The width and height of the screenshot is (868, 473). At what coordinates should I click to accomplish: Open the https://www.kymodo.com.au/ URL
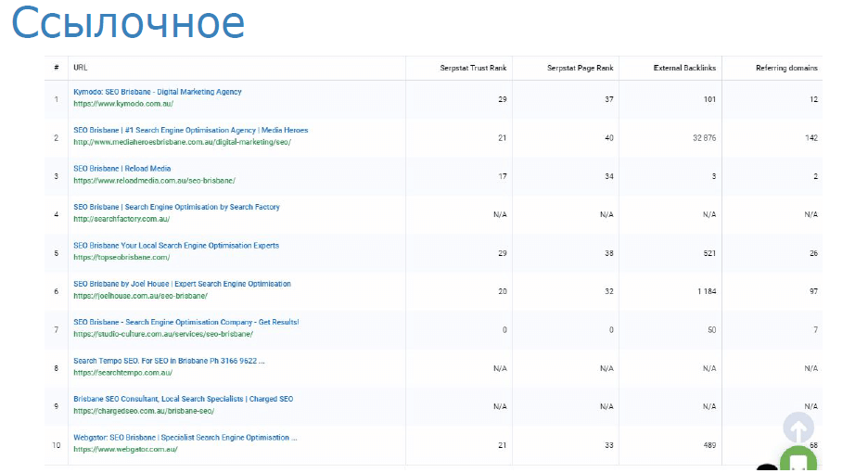click(123, 104)
